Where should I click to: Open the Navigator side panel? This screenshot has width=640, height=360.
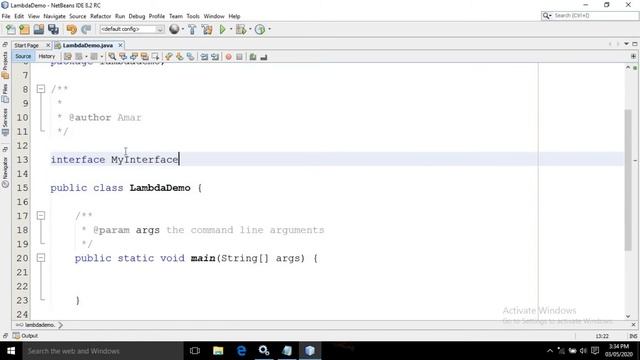[5, 172]
